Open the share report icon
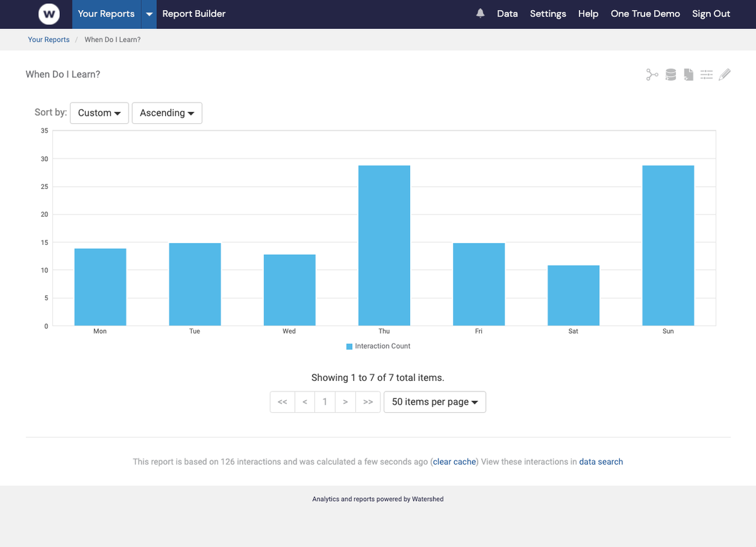This screenshot has height=547, width=756. [652, 74]
